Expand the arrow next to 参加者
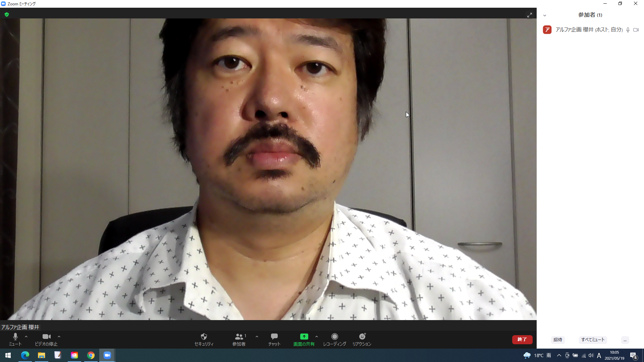The height and width of the screenshot is (362, 644). click(x=257, y=337)
